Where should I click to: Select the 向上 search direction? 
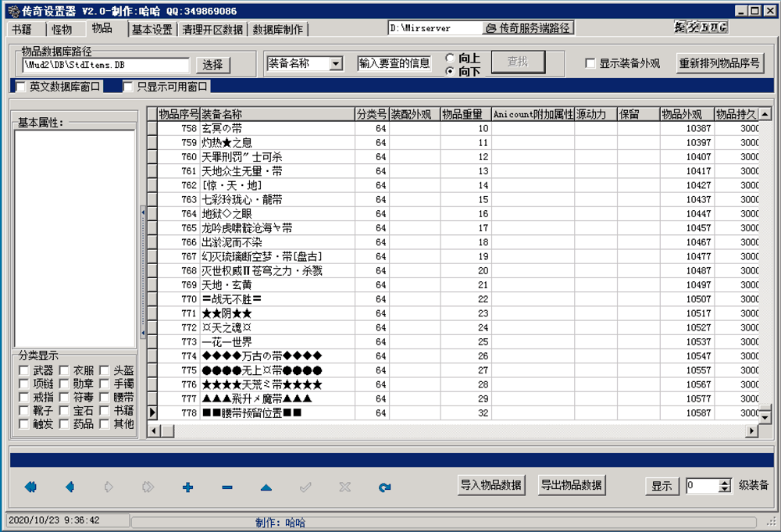tap(450, 58)
